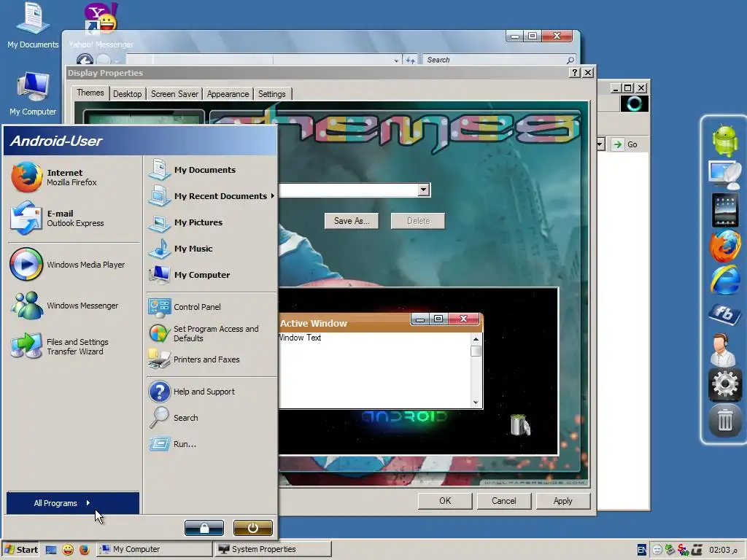The height and width of the screenshot is (560, 747).
Task: Open Control Panel
Action: tap(211, 307)
